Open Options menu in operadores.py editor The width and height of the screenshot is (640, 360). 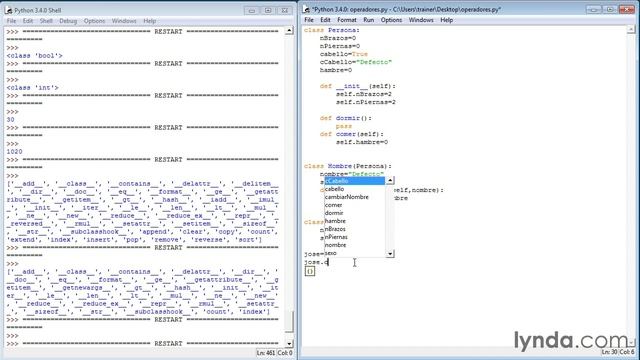391,20
